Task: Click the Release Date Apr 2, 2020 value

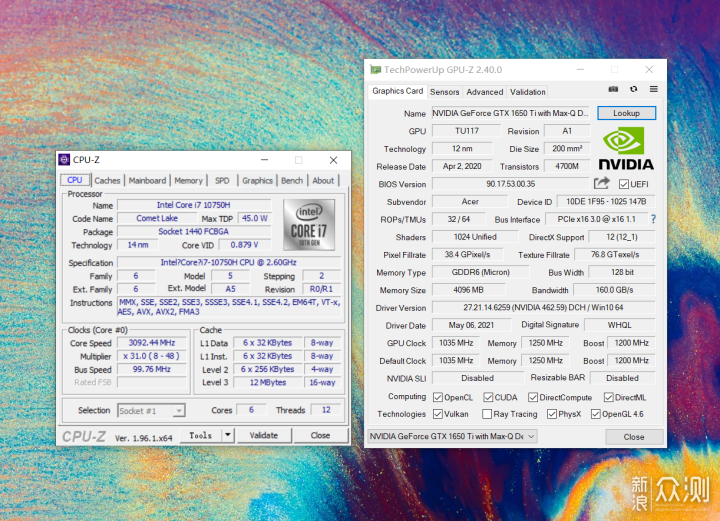Action: [462, 166]
